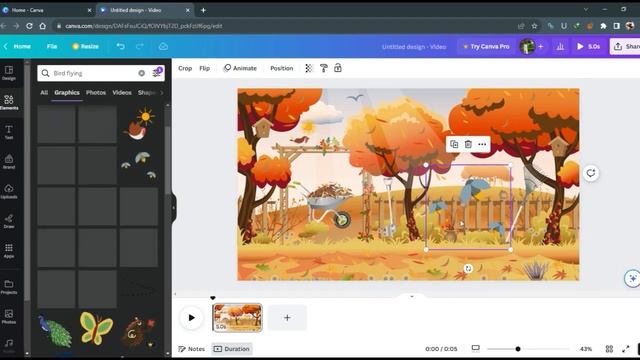Add the peacock graphic
This screenshot has width=640, height=360.
coord(56,331)
